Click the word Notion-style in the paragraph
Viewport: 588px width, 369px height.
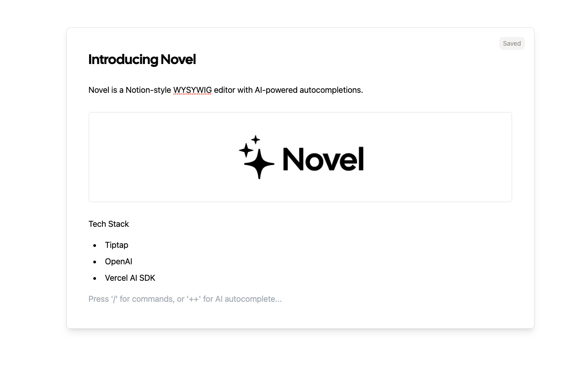149,90
